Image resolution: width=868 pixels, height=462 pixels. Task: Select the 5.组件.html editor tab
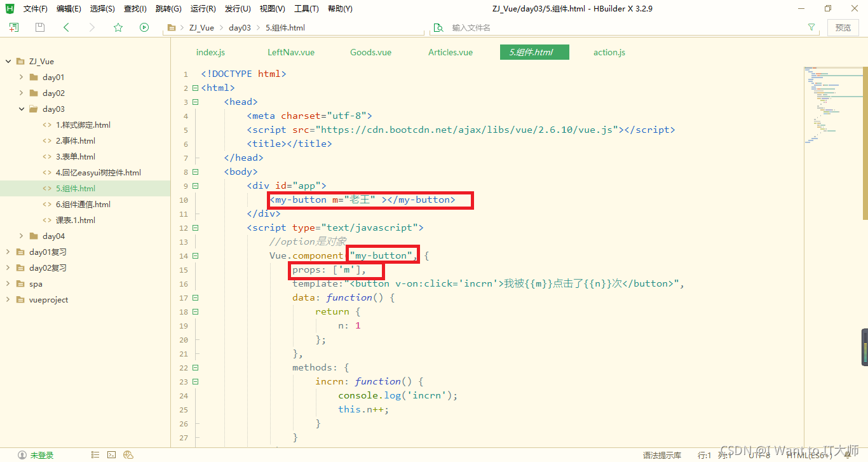click(x=534, y=52)
